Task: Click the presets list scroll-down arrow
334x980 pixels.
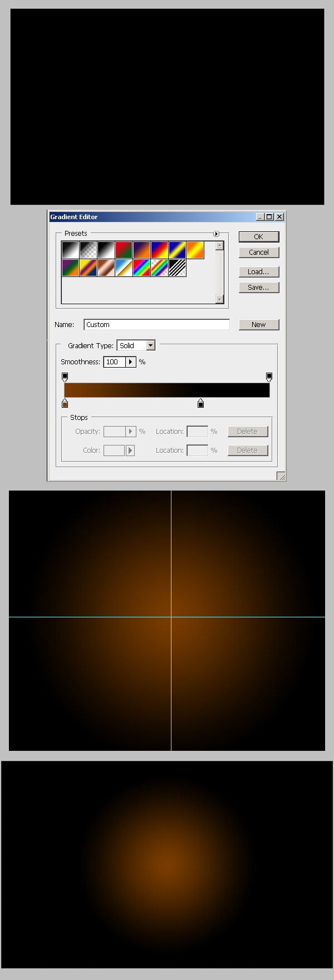Action: [219, 299]
